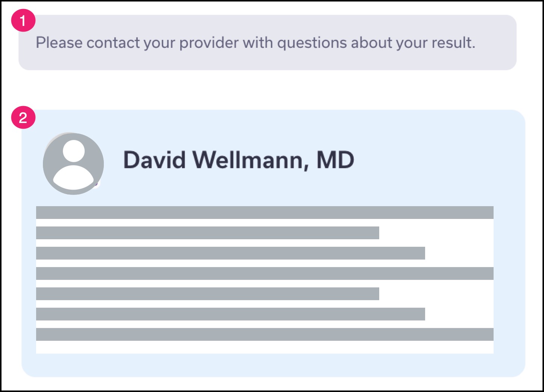Click the second gray placeholder text line
The image size is (544, 392).
208,233
